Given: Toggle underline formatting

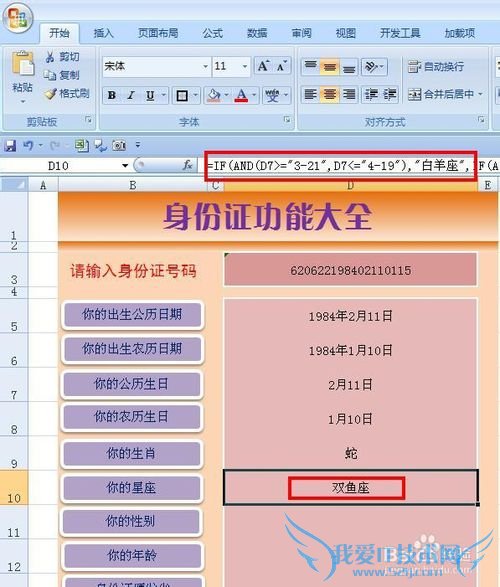Looking at the screenshot, I should pos(150,95).
